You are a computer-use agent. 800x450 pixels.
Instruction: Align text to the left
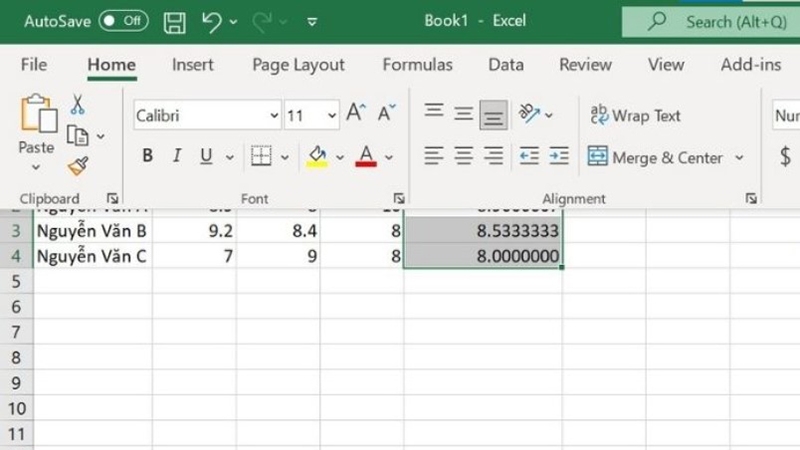click(x=434, y=156)
